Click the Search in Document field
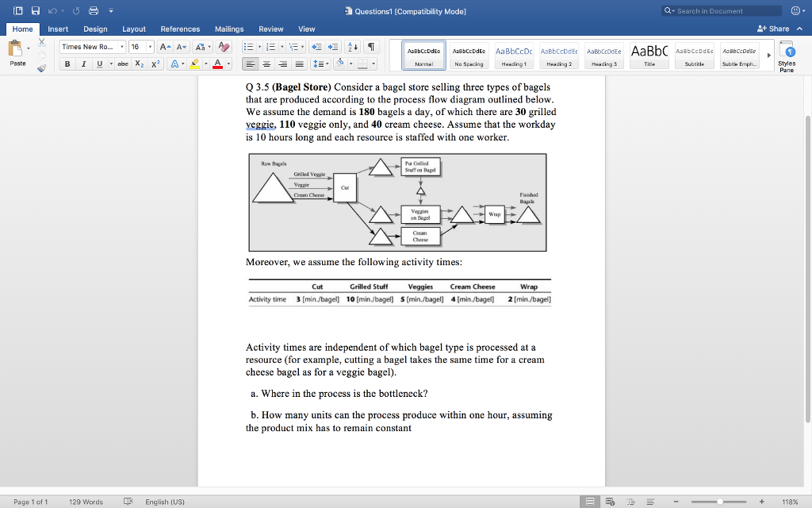812x508 pixels. point(722,11)
